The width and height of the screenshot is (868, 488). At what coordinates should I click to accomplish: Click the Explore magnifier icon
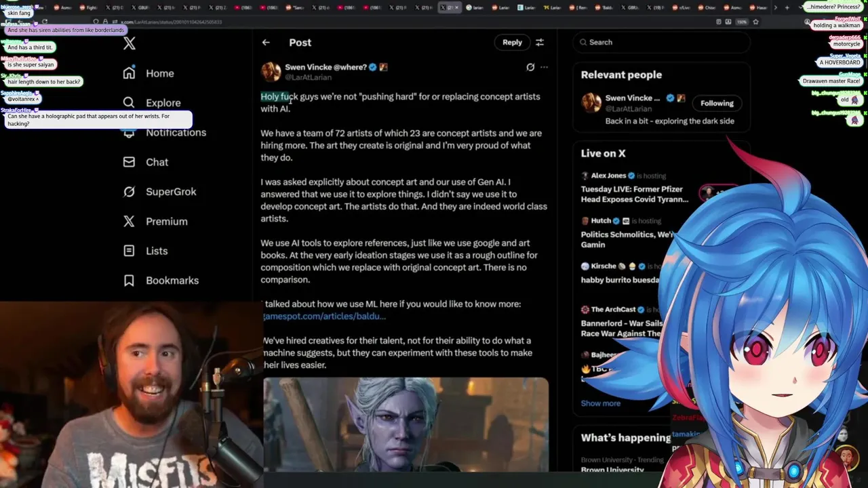tap(129, 103)
